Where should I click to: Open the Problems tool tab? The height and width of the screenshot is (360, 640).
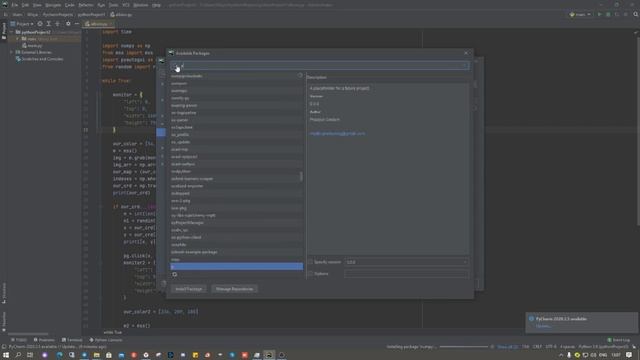click(44, 340)
